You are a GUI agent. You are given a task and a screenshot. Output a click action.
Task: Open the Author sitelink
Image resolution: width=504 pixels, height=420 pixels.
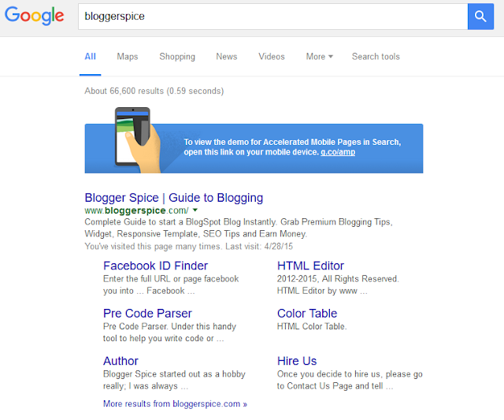[x=120, y=361]
